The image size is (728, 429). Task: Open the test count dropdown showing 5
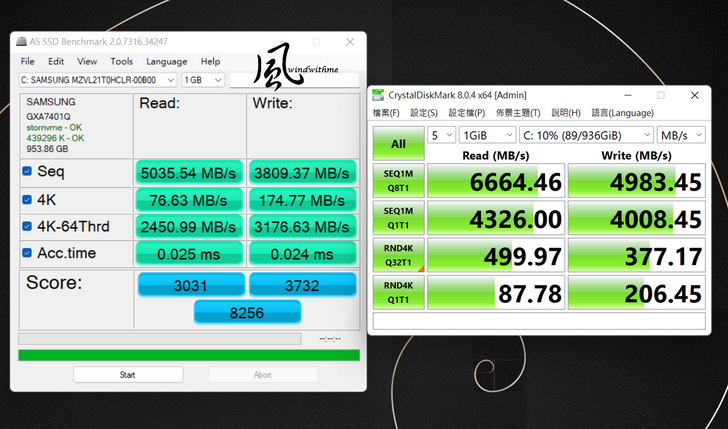[441, 135]
